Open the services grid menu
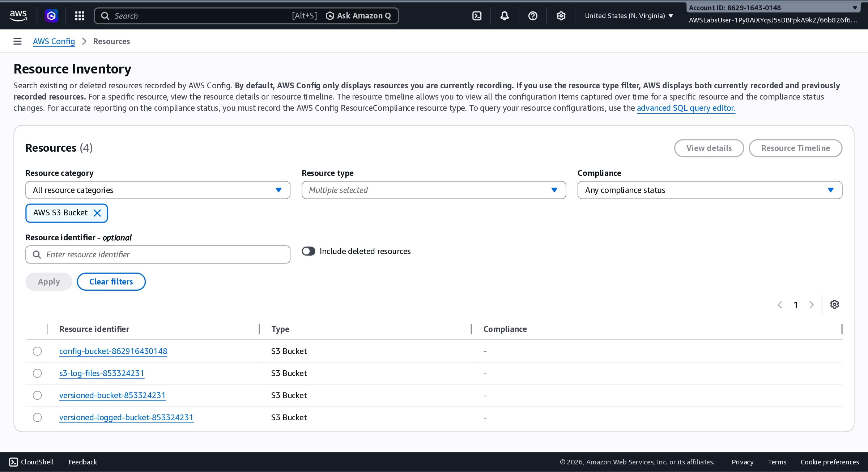Viewport: 868px width, 472px height. click(80, 16)
